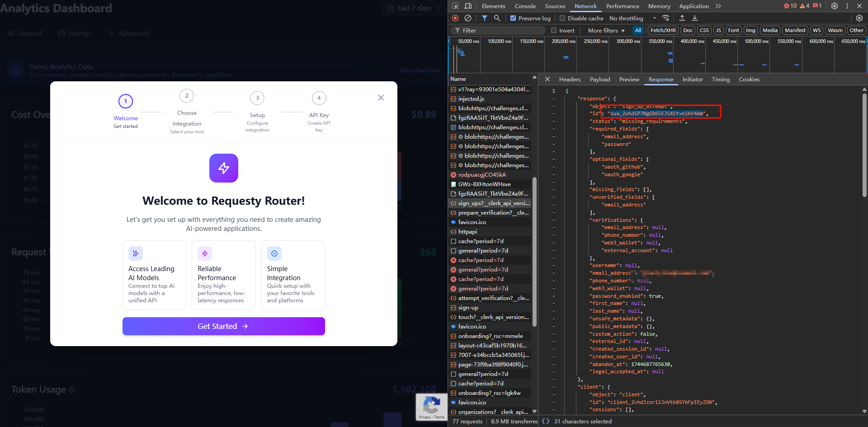Select the prepare_verification request
The image size is (868, 427).
(490, 213)
